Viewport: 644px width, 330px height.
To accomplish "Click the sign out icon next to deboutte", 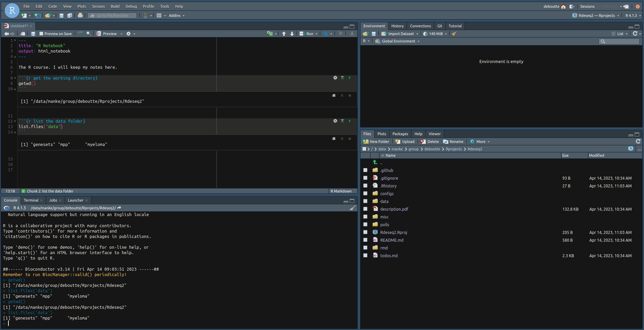I will [x=572, y=6].
